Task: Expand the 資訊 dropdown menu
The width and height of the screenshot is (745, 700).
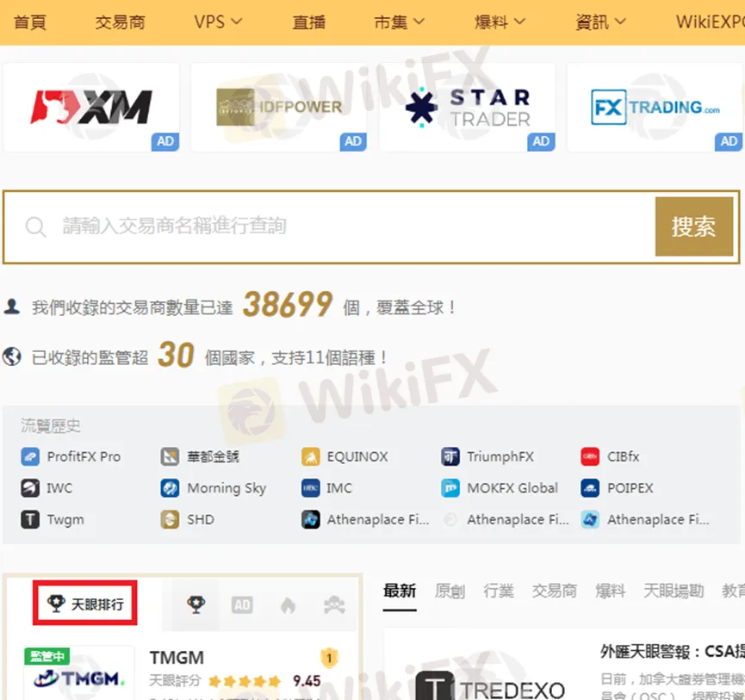Action: pos(600,22)
